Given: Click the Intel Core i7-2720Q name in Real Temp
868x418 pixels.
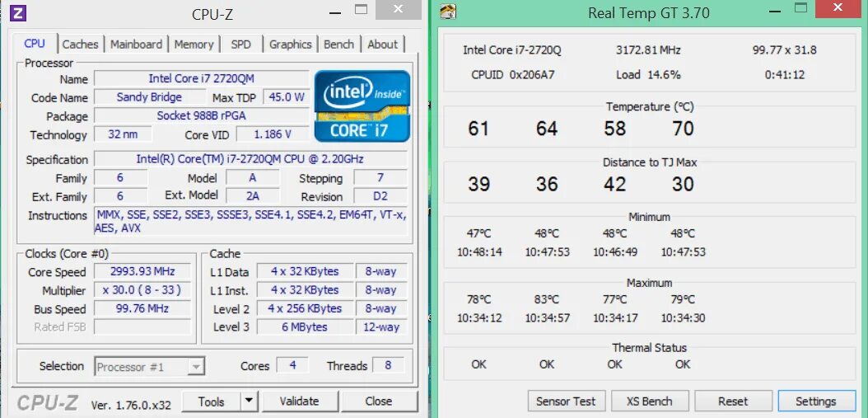Looking at the screenshot, I should pyautogui.click(x=512, y=50).
